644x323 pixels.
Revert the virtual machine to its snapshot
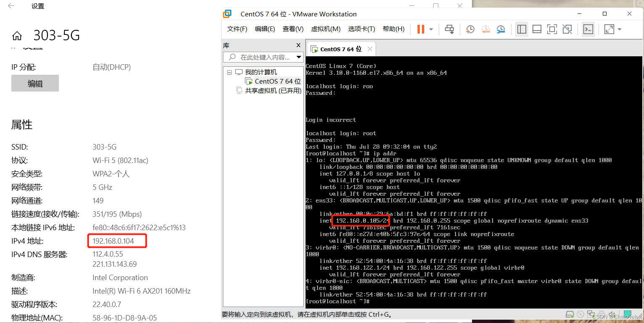coord(485,29)
